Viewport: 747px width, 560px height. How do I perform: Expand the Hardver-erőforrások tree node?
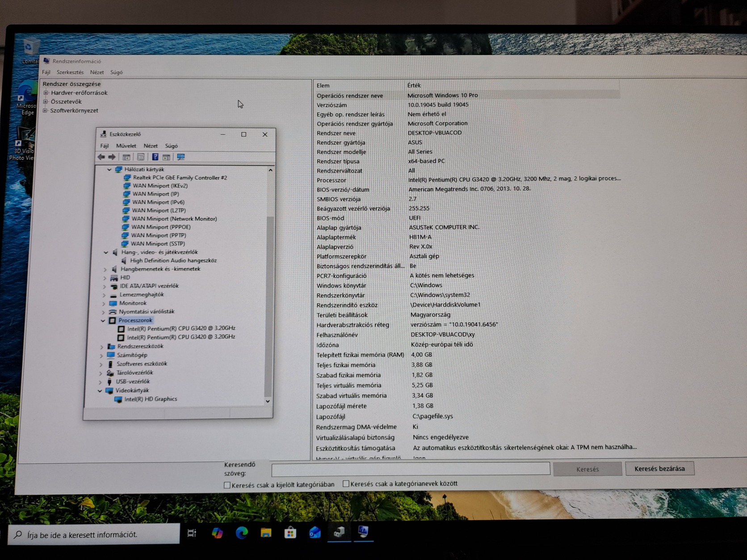(46, 93)
